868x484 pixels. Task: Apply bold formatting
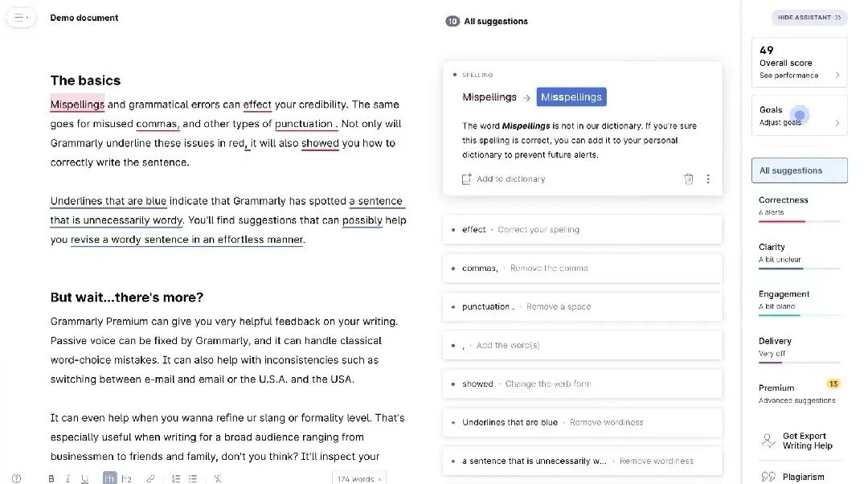(51, 478)
